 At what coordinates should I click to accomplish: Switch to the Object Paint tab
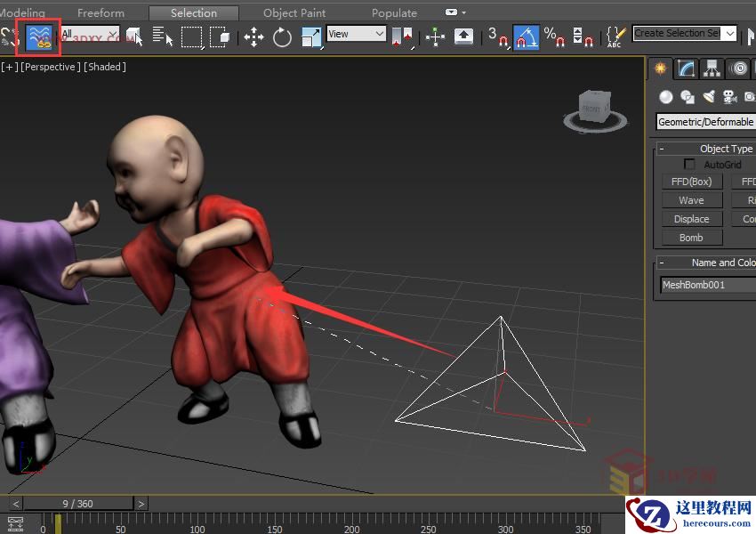(x=294, y=13)
